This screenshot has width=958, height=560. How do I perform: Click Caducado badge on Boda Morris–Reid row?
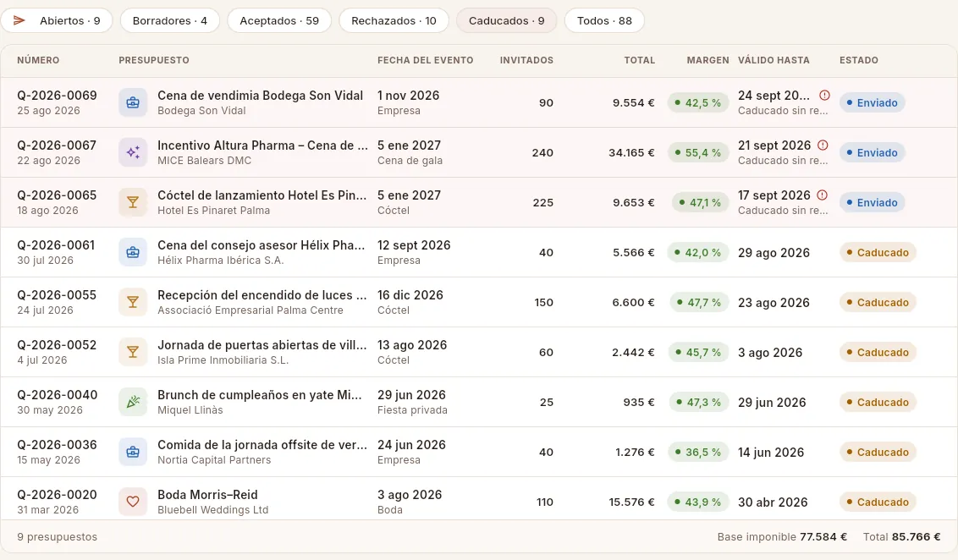tap(878, 502)
